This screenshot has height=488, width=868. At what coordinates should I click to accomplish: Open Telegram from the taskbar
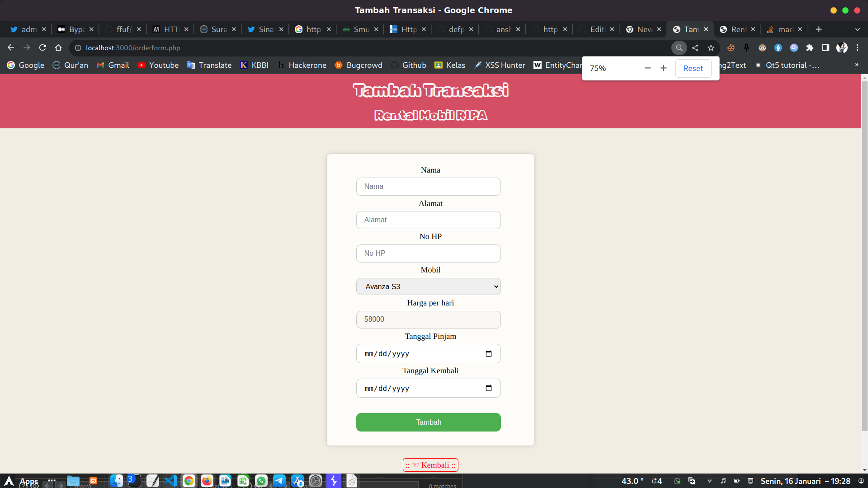click(279, 481)
